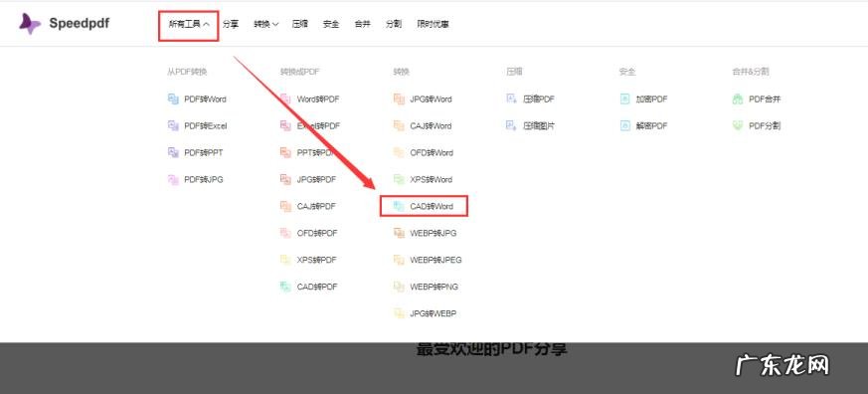Click the CAD转PDF icon

(285, 287)
